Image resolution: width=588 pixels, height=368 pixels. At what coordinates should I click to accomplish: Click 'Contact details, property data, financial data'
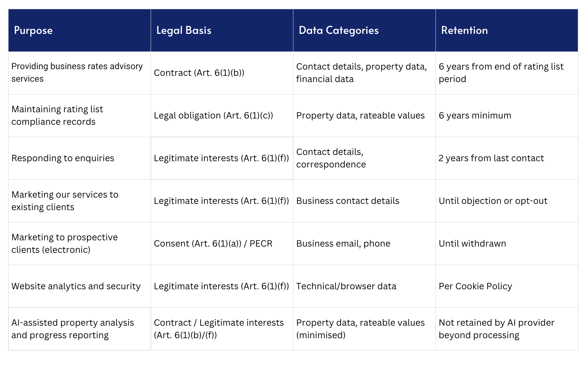pos(364,73)
